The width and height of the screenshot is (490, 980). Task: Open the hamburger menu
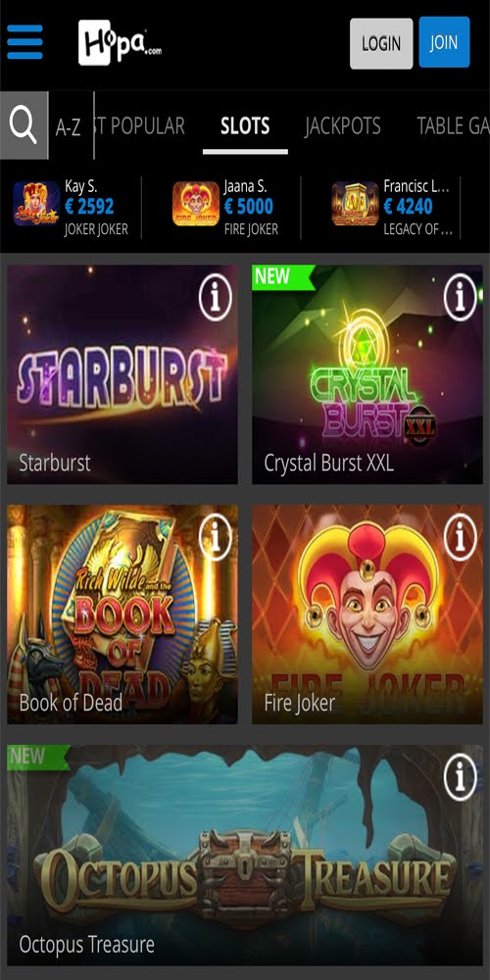[x=25, y=42]
